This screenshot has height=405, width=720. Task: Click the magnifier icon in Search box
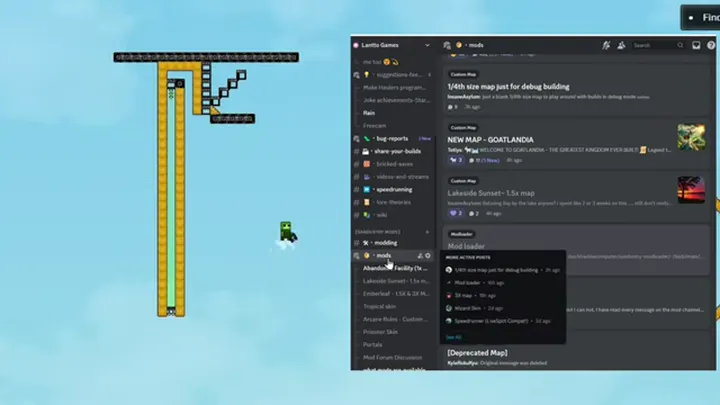click(x=680, y=45)
